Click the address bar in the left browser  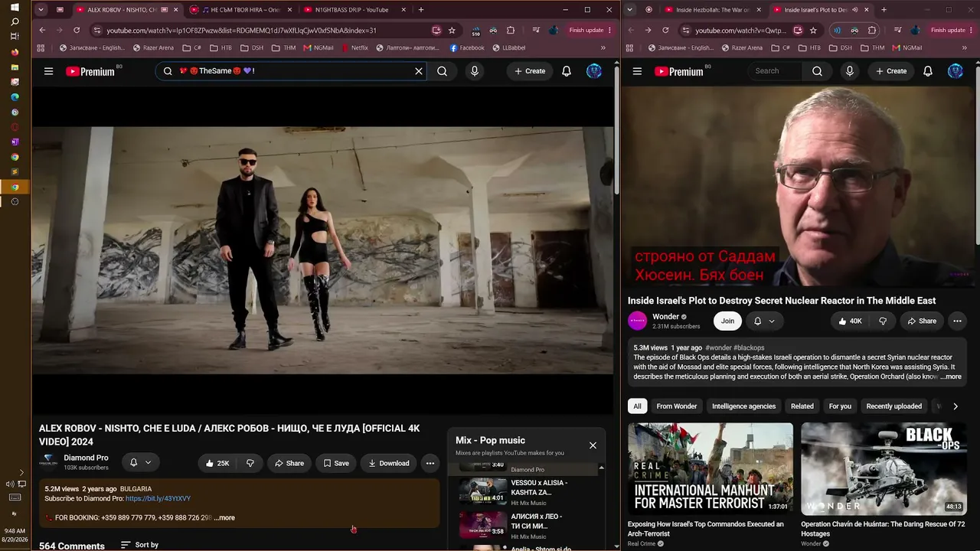coord(264,31)
